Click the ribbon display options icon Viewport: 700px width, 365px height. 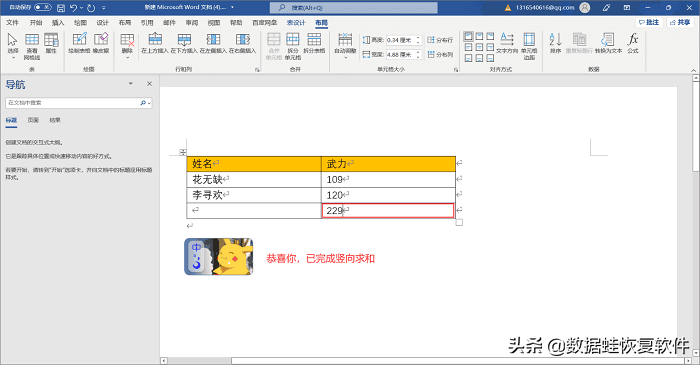point(627,8)
